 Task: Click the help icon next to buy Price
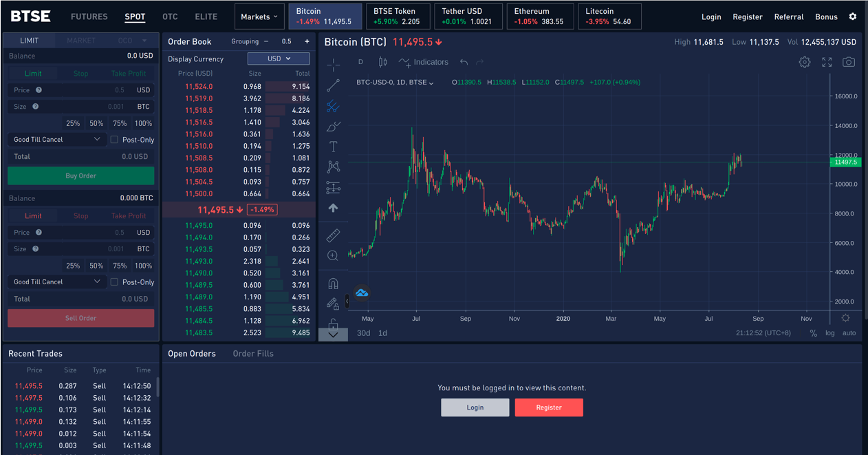39,90
